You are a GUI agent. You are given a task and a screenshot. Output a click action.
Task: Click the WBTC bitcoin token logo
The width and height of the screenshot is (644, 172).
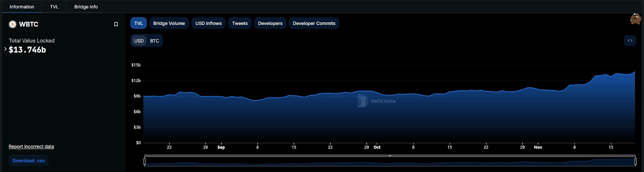(12, 24)
